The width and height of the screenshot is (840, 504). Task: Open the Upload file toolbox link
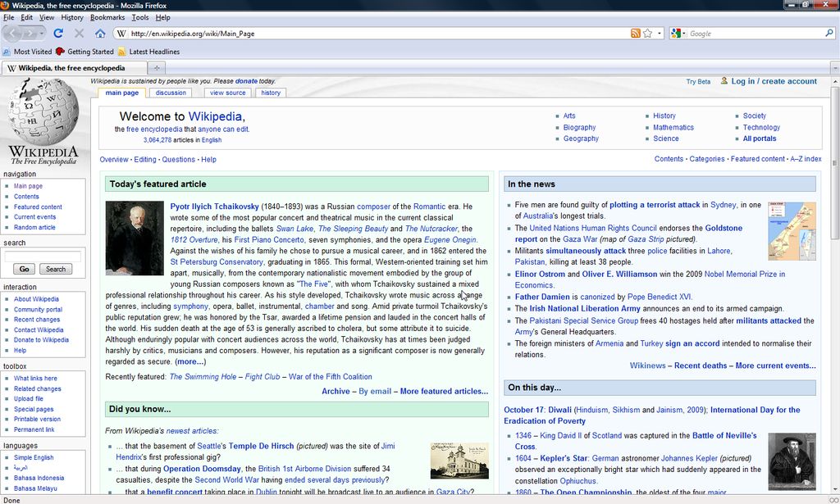(x=29, y=398)
